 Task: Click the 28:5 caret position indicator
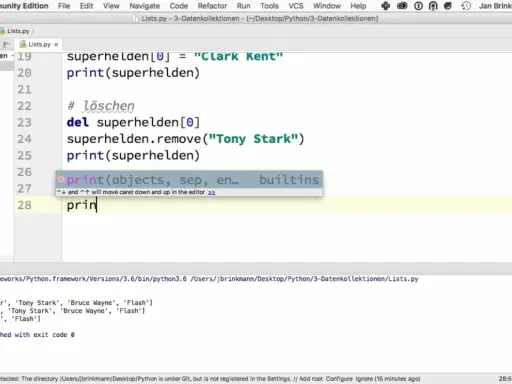click(505, 379)
